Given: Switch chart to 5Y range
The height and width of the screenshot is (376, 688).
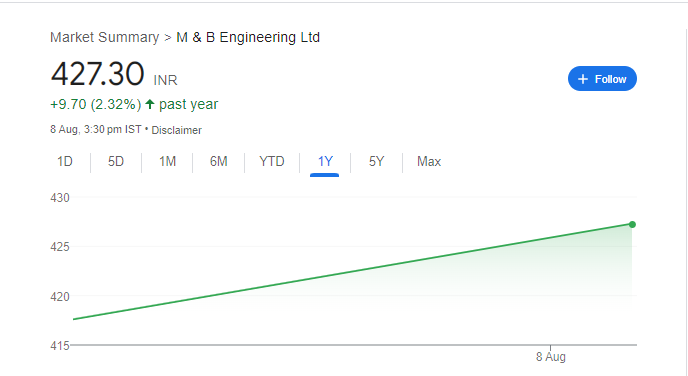Looking at the screenshot, I should (376, 161).
